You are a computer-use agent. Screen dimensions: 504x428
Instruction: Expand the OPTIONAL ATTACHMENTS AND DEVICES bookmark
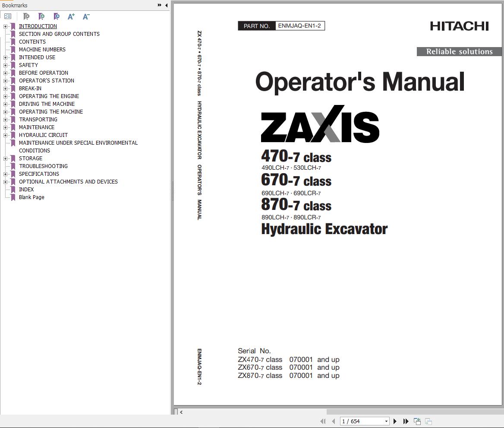[x=5, y=182]
